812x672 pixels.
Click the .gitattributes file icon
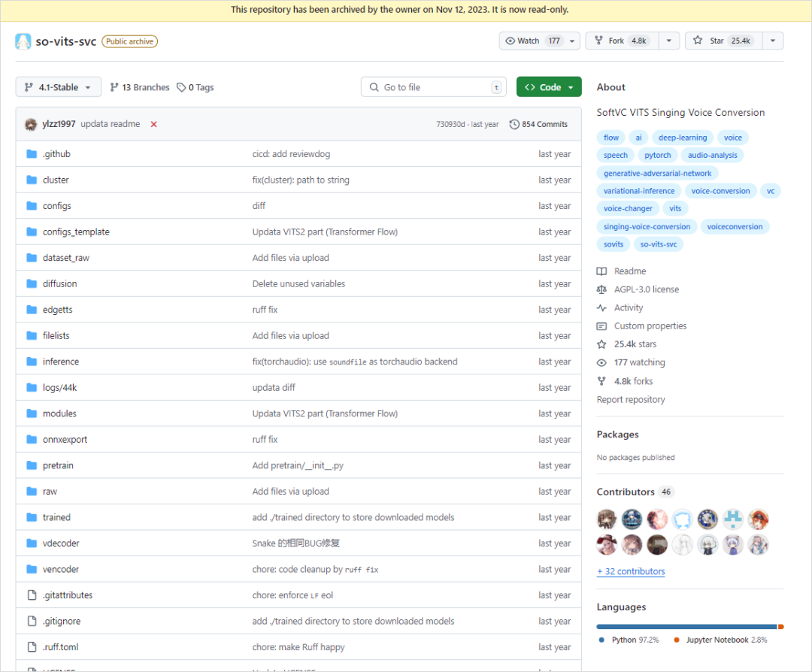tap(32, 595)
